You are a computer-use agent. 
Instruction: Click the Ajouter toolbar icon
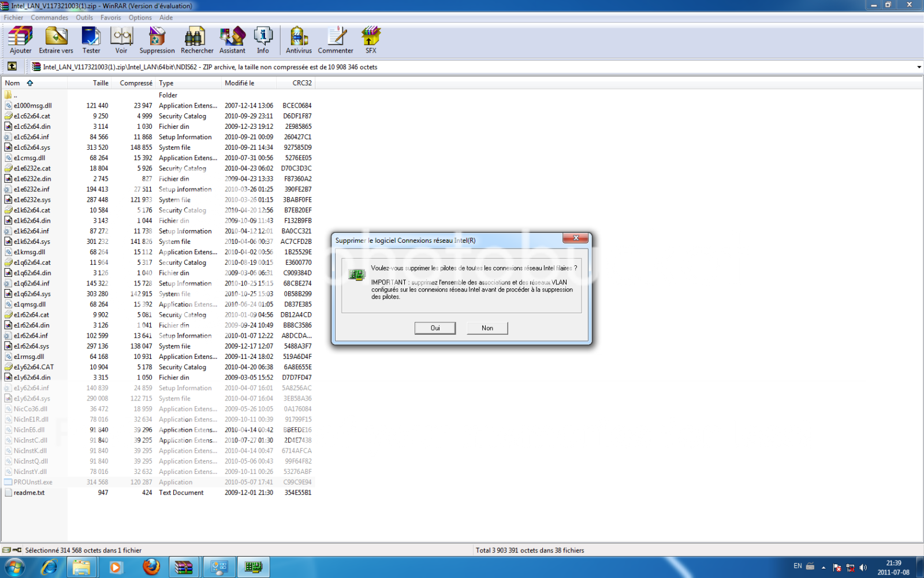coord(20,39)
